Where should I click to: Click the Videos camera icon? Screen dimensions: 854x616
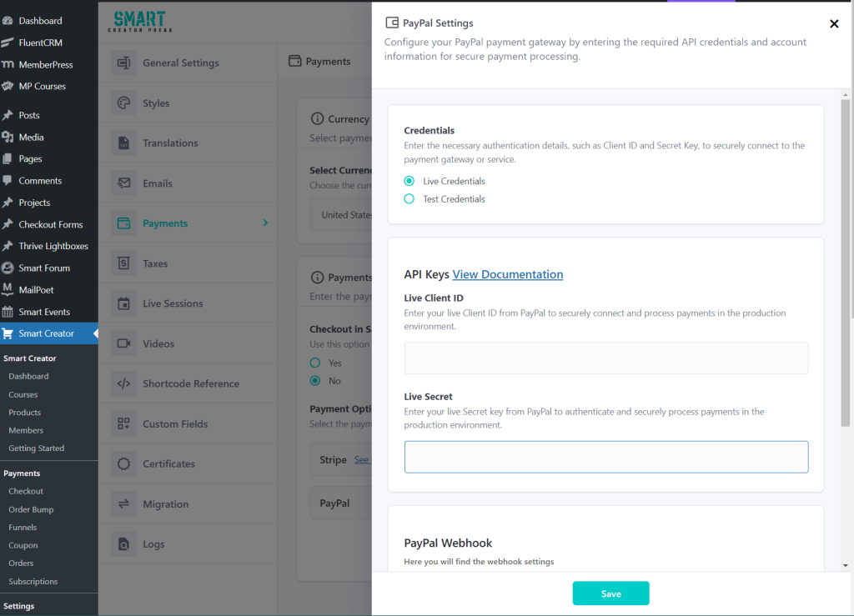[x=124, y=343]
